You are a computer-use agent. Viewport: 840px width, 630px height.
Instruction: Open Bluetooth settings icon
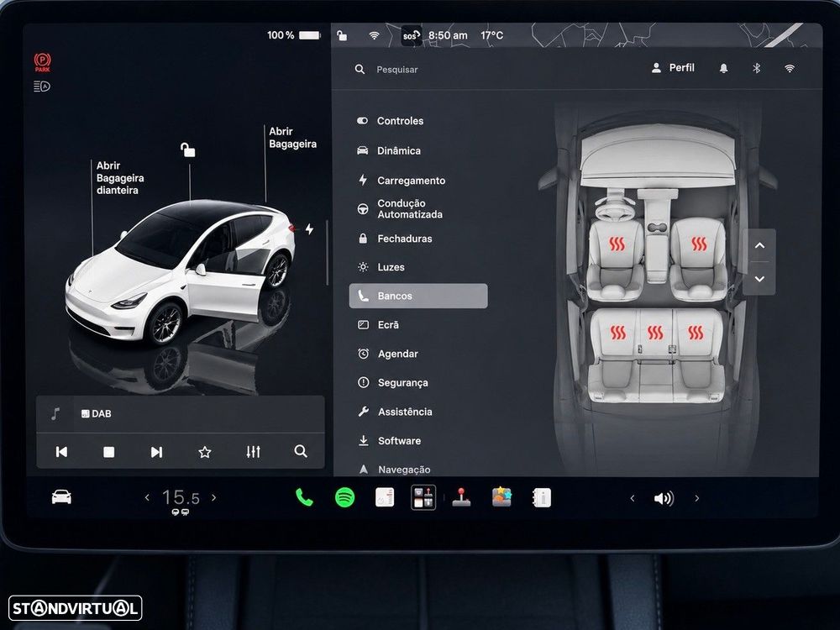coord(757,69)
